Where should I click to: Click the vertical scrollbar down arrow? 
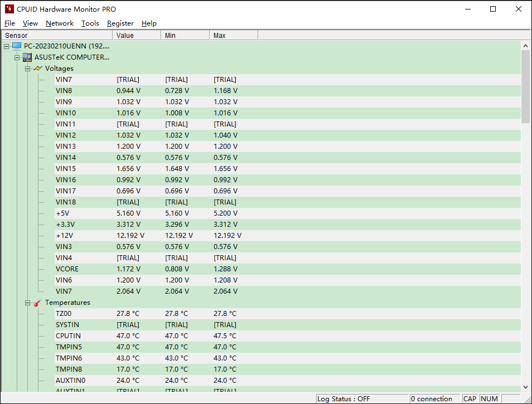pyautogui.click(x=525, y=387)
